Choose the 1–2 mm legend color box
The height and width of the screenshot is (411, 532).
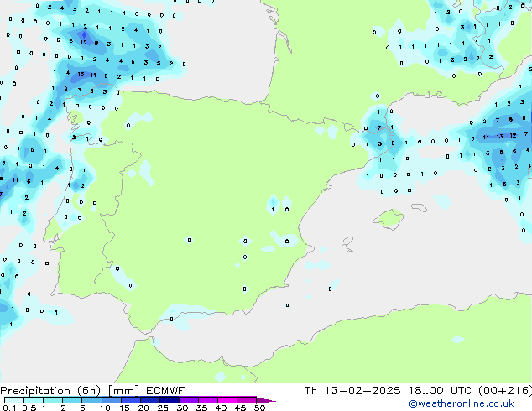pyautogui.click(x=53, y=400)
